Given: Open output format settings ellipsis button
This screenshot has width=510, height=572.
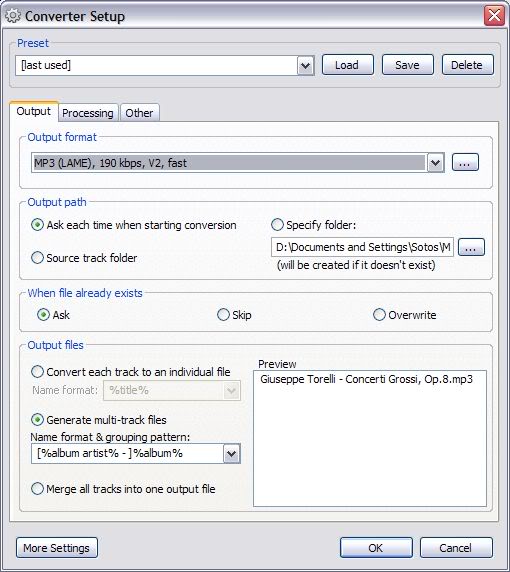Looking at the screenshot, I should [465, 163].
